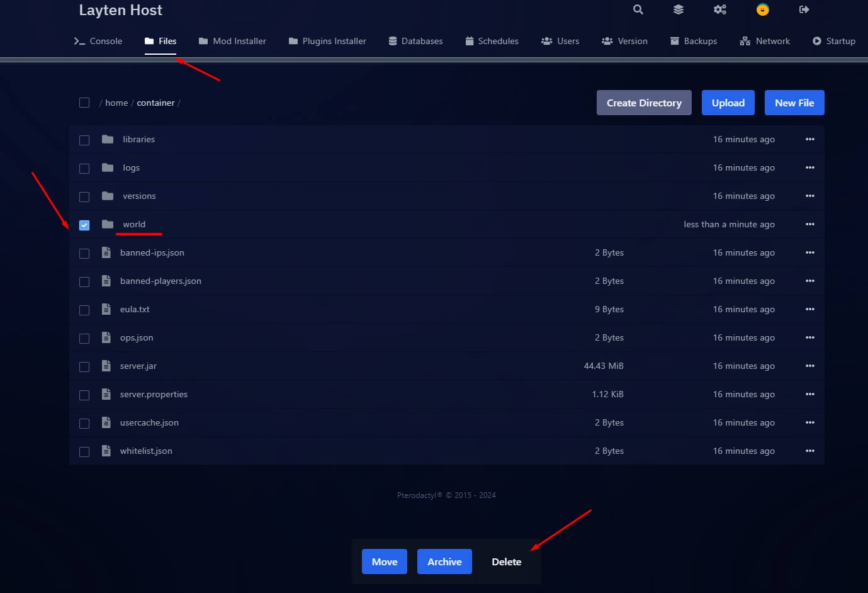
Task: Go to the Backups tab
Action: [694, 41]
